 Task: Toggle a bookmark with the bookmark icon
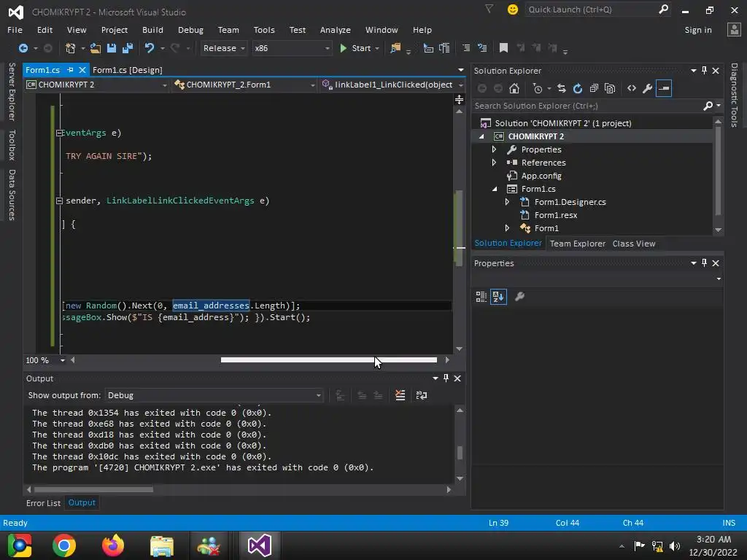click(503, 48)
